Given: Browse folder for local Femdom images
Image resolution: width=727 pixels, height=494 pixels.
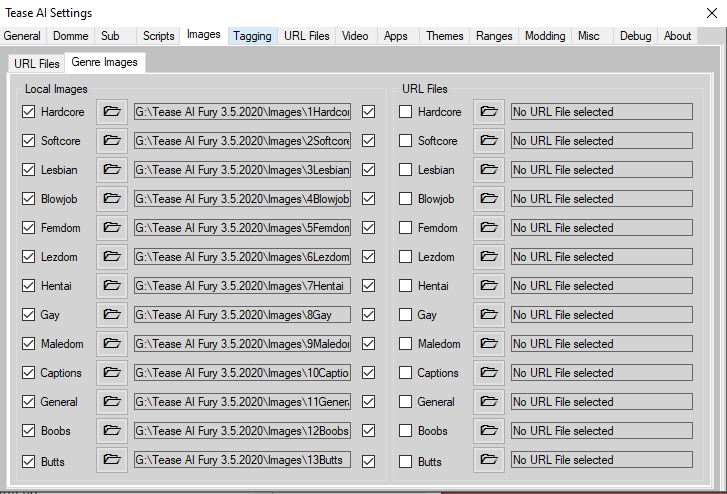Looking at the screenshot, I should [x=112, y=228].
